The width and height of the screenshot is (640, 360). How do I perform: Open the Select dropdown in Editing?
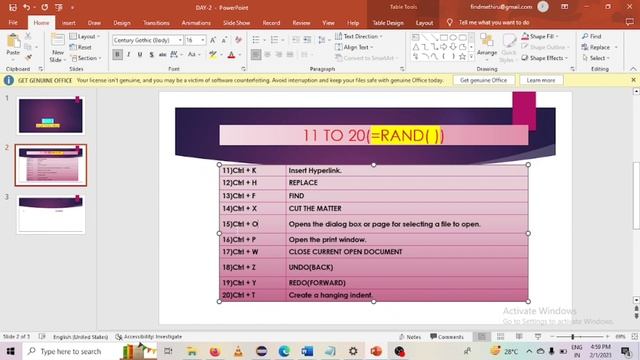596,58
